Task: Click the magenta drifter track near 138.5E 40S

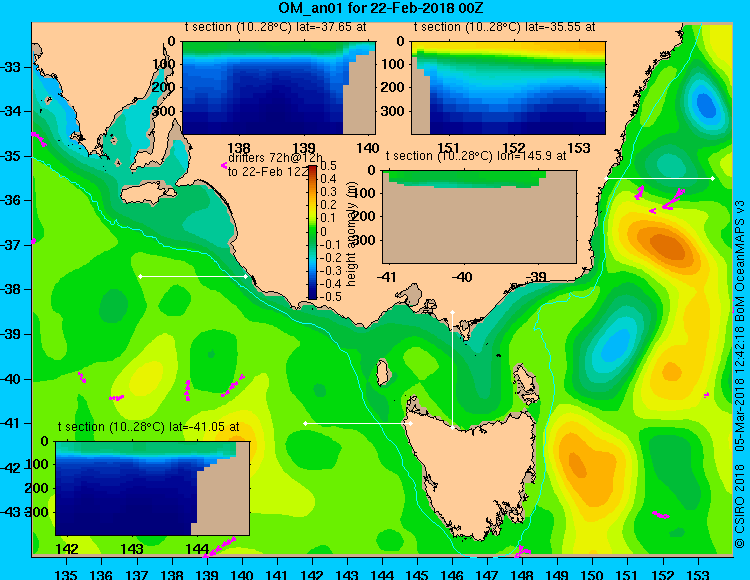Action: click(188, 390)
